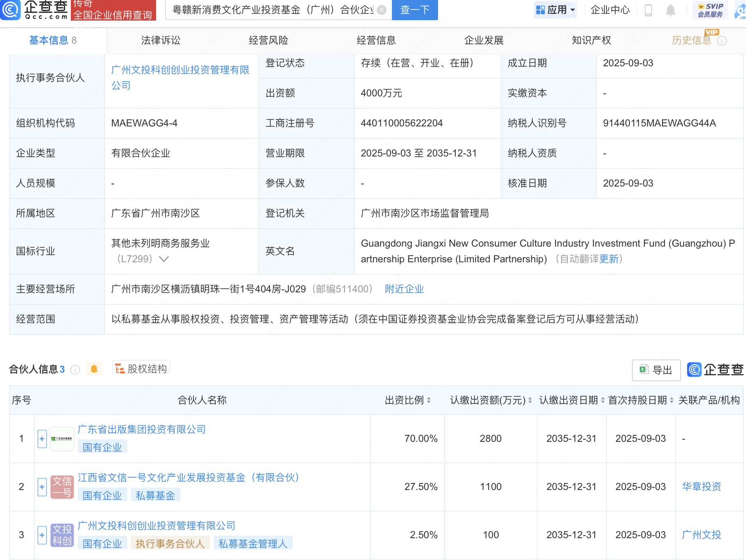Screen dimensions: 746x560
Task: Sort by 认缴出资额 column
Action: (x=530, y=400)
